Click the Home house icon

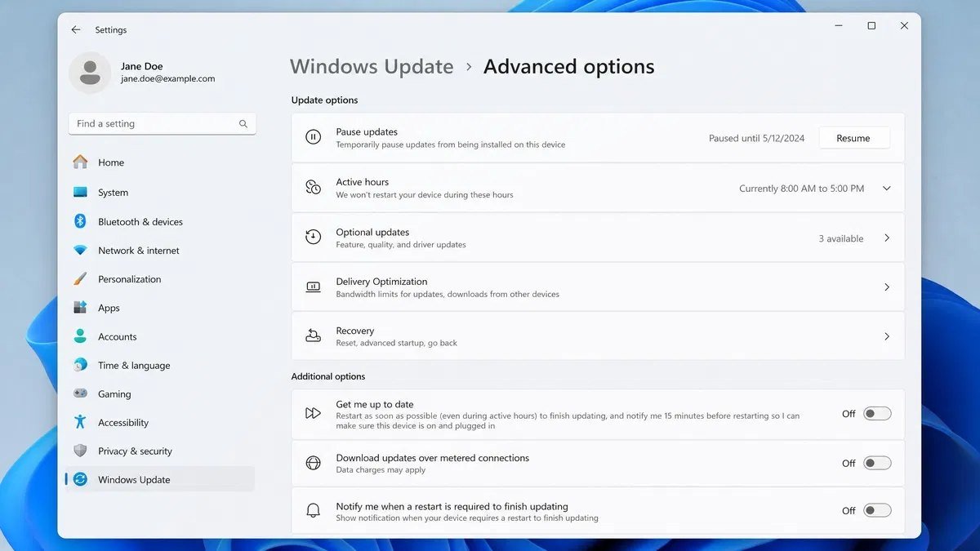pyautogui.click(x=80, y=162)
